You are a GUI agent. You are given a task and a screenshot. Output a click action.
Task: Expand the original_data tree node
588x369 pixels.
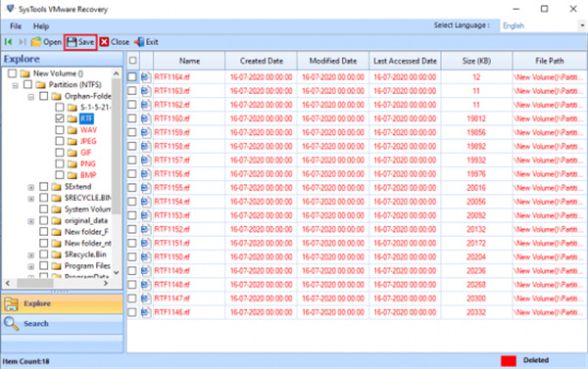(31, 221)
